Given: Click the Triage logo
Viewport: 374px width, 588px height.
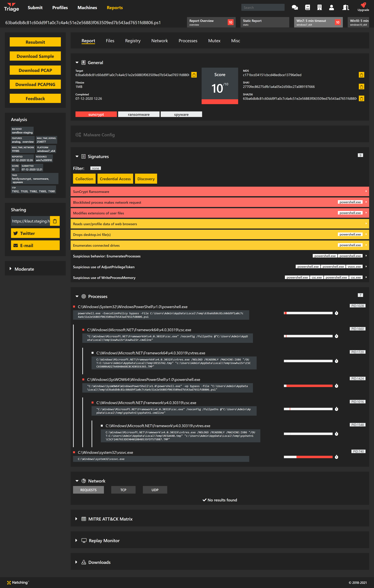Looking at the screenshot, I should (11, 7).
